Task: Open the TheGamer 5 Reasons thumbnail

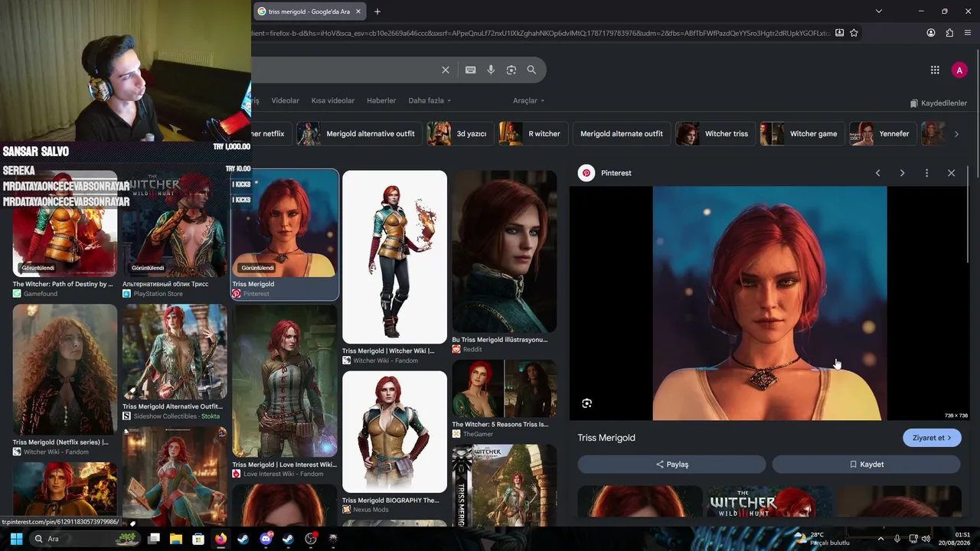Action: click(x=505, y=389)
